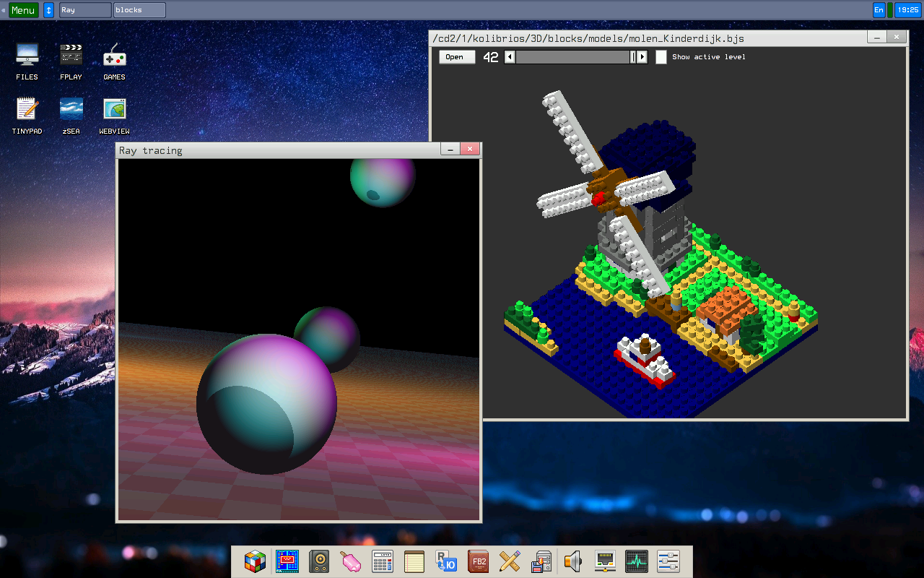The width and height of the screenshot is (924, 578).
Task: Open the FB2 book reader icon
Action: (x=478, y=561)
